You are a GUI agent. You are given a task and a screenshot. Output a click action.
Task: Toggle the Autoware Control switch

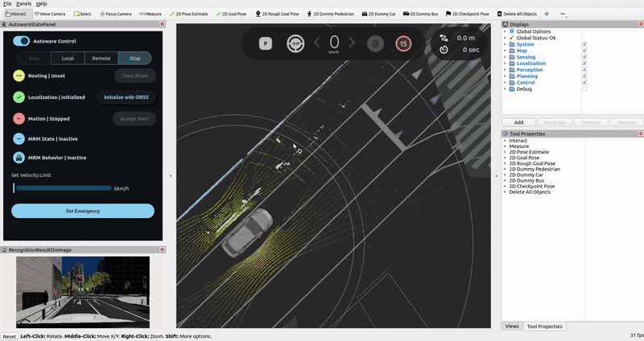click(23, 41)
